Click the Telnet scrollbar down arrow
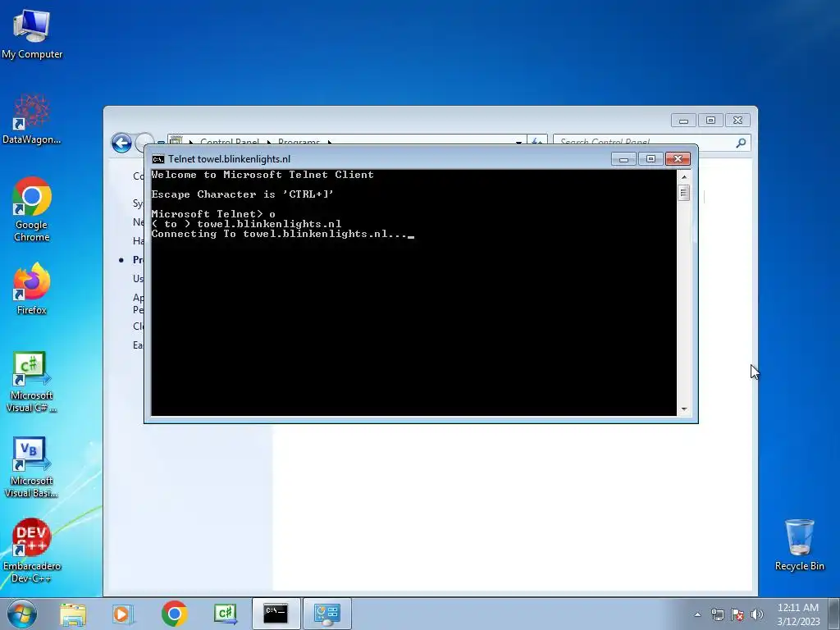840x630 pixels. pyautogui.click(x=683, y=409)
